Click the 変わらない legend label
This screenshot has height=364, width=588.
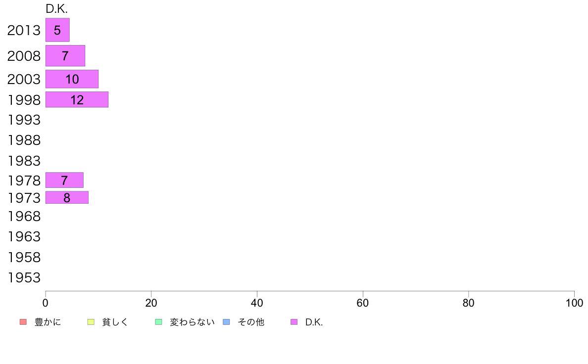(x=192, y=322)
